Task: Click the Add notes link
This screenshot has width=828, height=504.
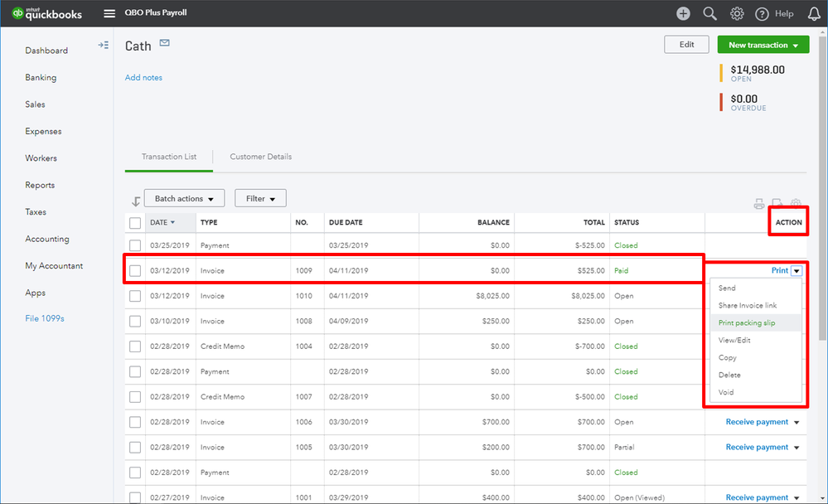Action: pyautogui.click(x=143, y=78)
